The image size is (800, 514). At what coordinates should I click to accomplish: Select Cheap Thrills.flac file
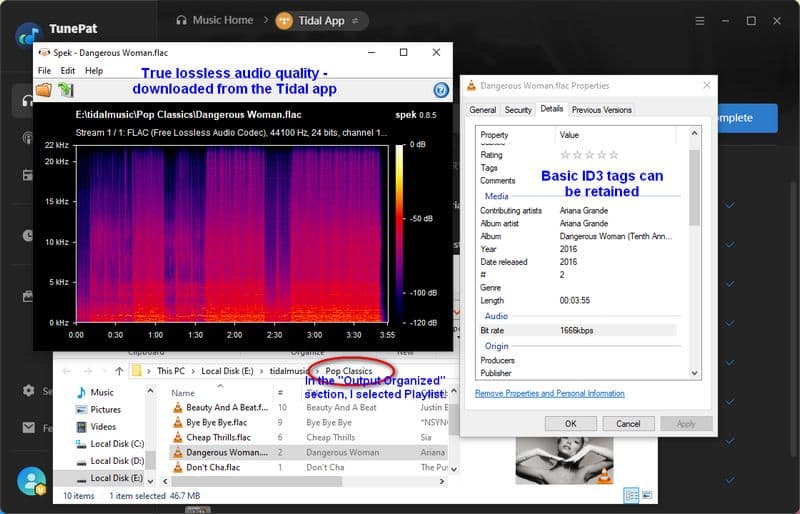click(218, 437)
